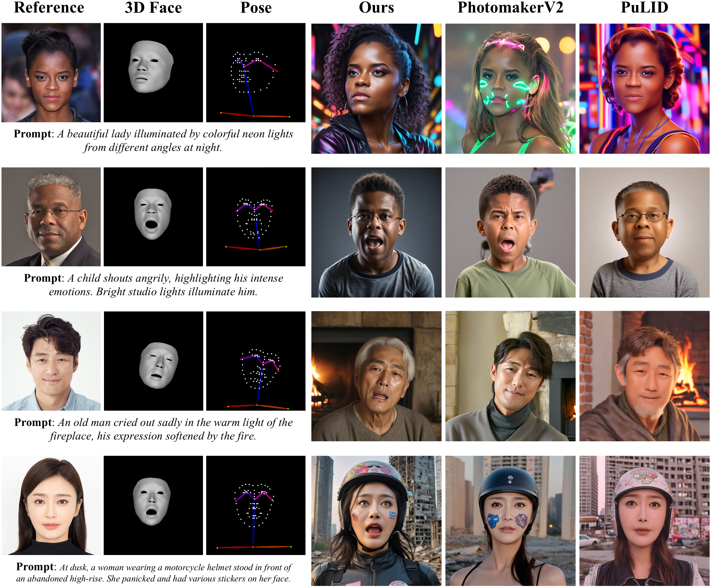This screenshot has height=588, width=712.
Task: Select Ours shouting child with glasses image
Action: (x=376, y=232)
